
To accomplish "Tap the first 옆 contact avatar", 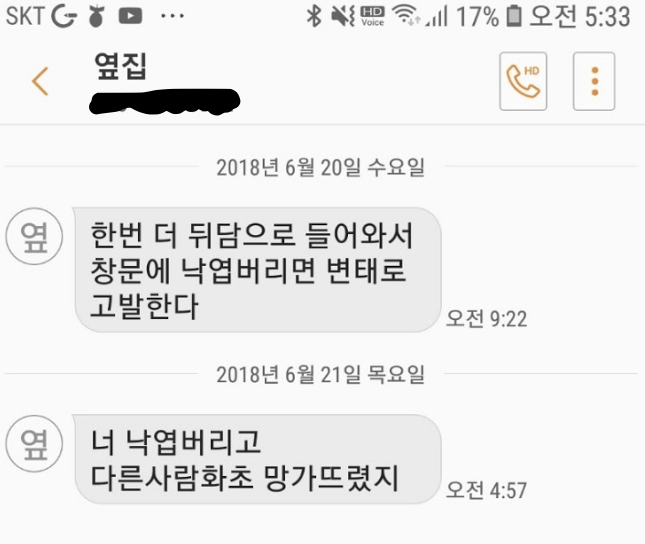I will [x=34, y=236].
